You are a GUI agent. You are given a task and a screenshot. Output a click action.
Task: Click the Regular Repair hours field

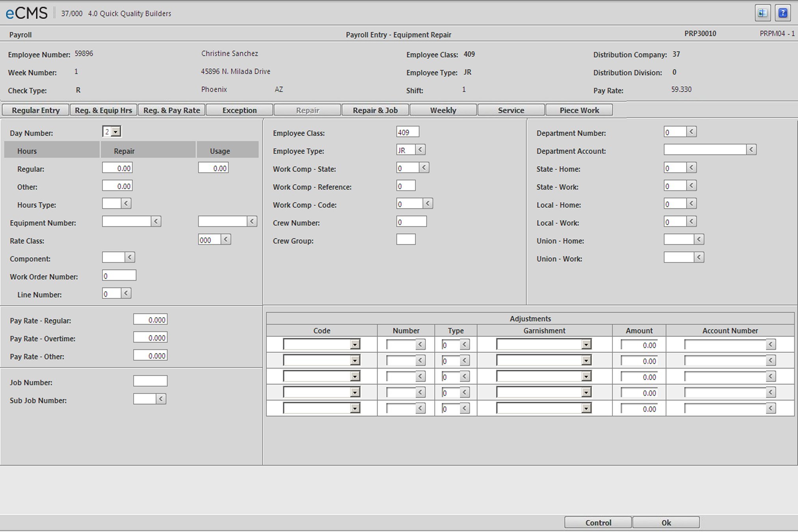pos(117,168)
